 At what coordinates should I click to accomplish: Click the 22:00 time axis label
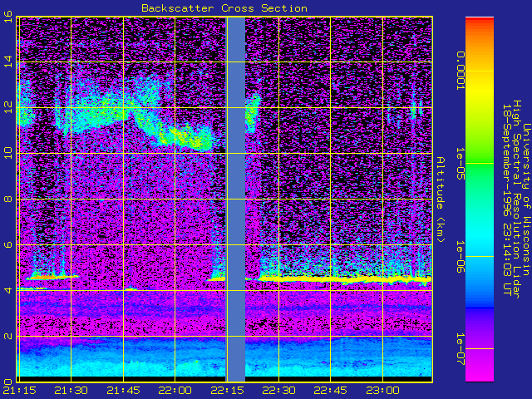point(175,391)
